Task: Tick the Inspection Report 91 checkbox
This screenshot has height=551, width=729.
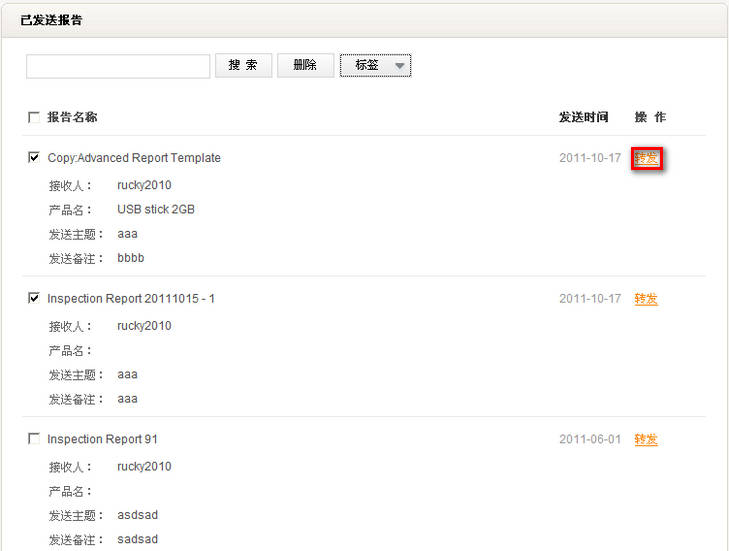Action: 34,439
